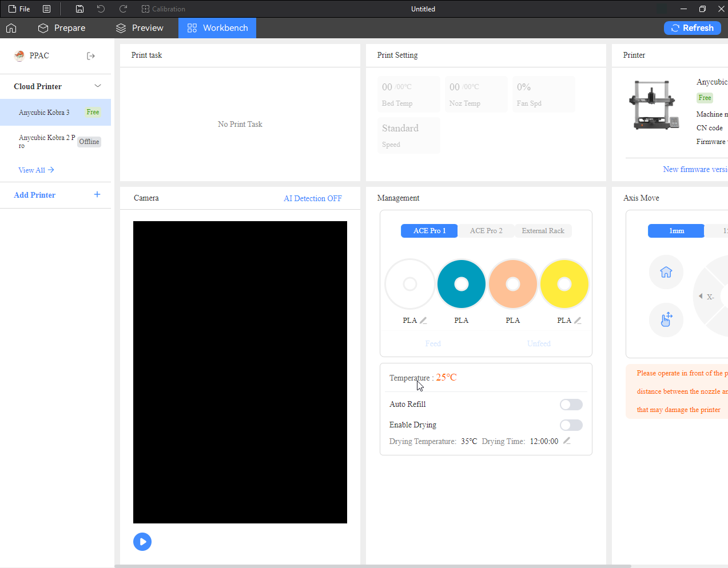The image size is (728, 568).
Task: Open the File menu
Action: pyautogui.click(x=19, y=9)
